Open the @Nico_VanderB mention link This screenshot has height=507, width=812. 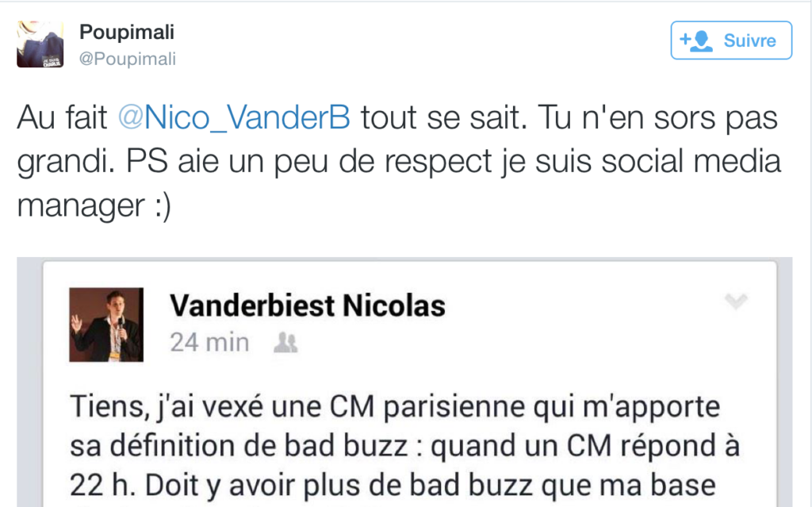coord(234,118)
